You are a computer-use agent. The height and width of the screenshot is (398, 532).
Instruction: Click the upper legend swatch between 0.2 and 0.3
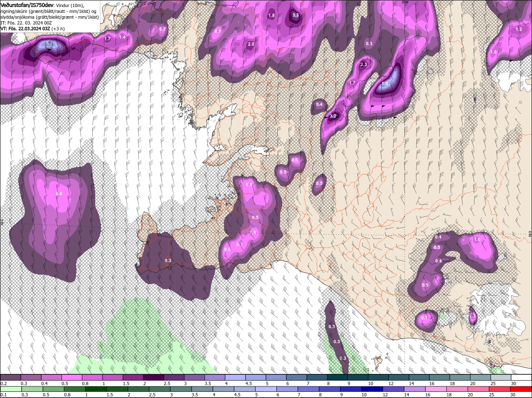pyautogui.click(x=10, y=377)
